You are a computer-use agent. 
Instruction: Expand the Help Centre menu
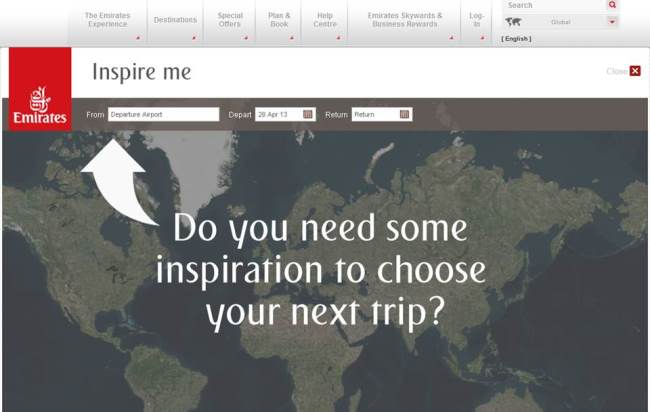pyautogui.click(x=325, y=20)
